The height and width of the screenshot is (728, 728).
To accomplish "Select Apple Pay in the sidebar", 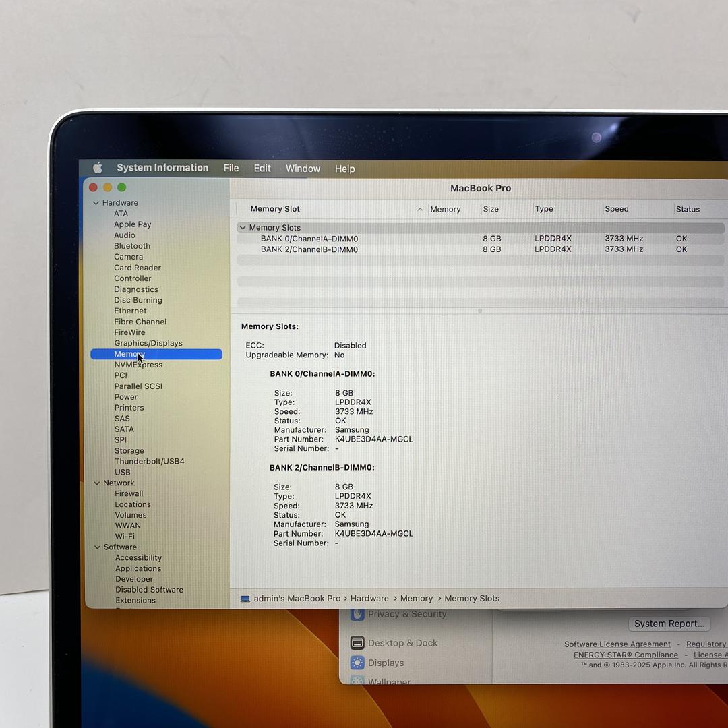I will [x=132, y=224].
